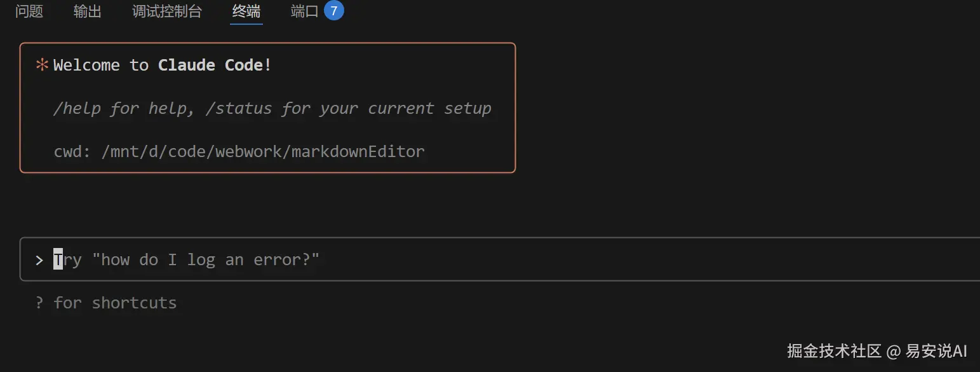Click the /help command text

click(77, 108)
